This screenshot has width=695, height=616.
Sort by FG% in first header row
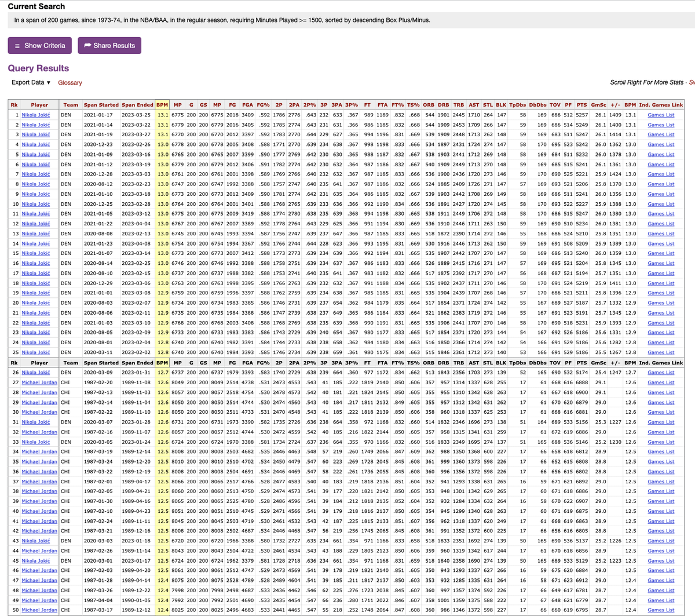tap(264, 105)
